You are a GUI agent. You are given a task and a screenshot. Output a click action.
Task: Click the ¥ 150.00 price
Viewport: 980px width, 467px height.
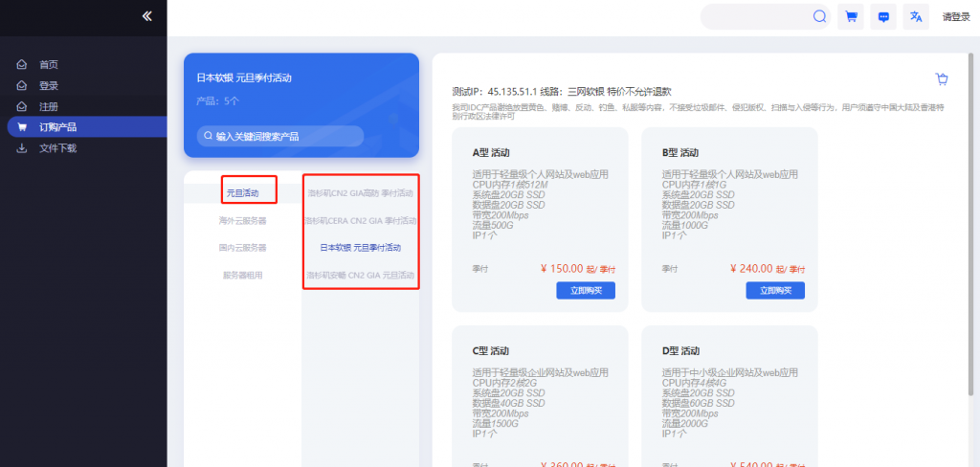[x=561, y=269]
